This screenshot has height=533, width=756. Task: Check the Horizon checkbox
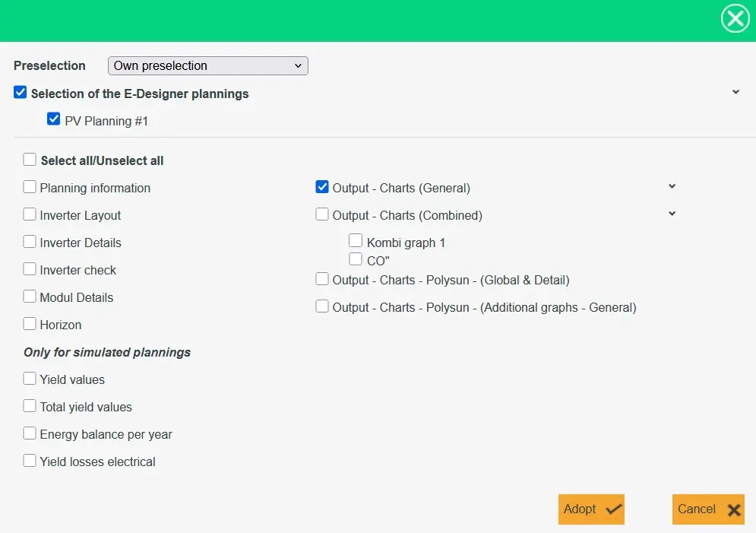tap(30, 324)
